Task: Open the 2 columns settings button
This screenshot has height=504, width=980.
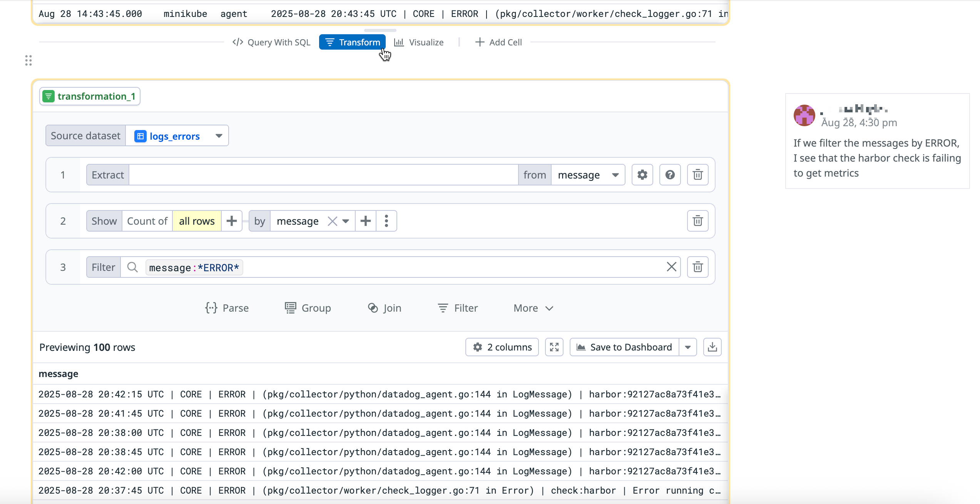Action: [x=502, y=347]
